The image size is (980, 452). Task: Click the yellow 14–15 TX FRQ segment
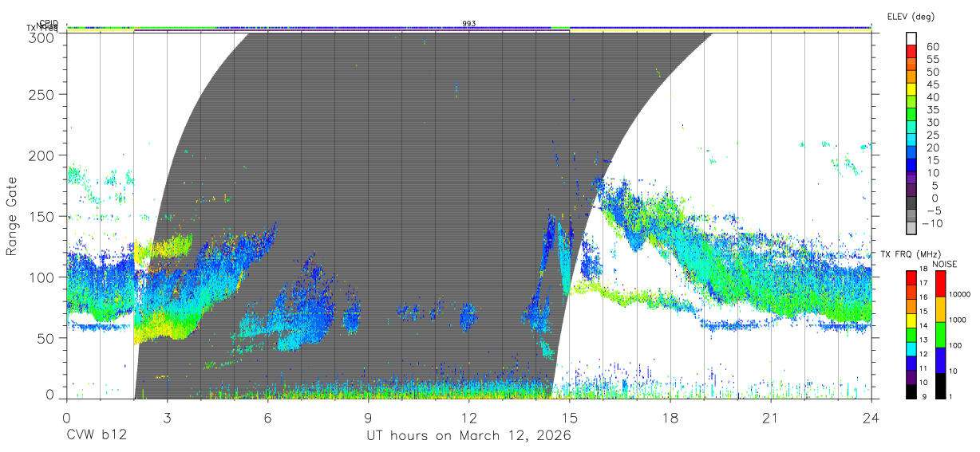click(x=911, y=320)
